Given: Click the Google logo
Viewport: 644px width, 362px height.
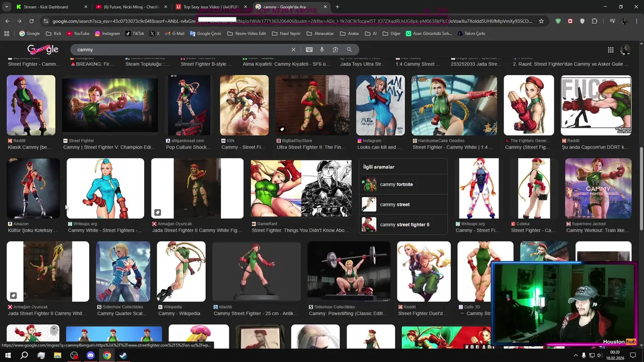Looking at the screenshot, I should pos(43,49).
